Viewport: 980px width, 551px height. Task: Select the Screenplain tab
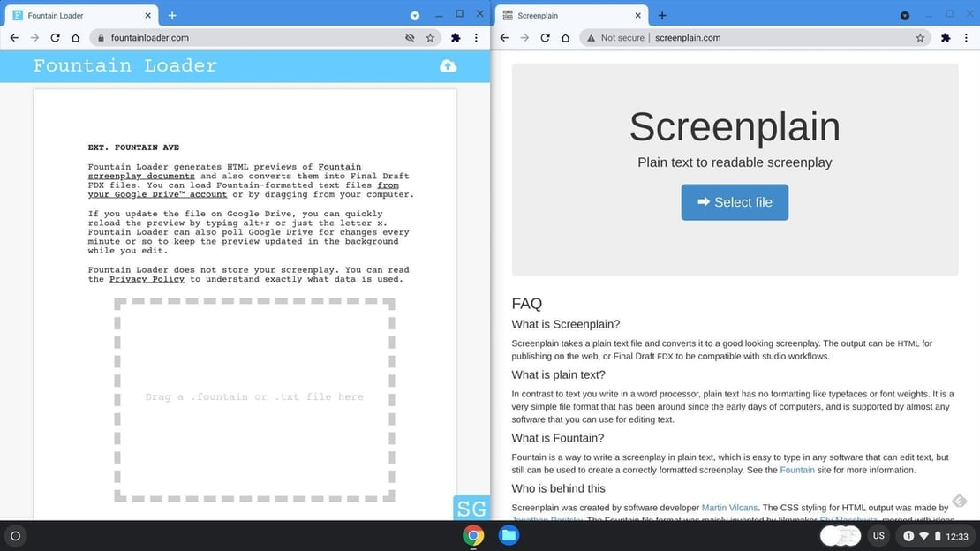(565, 15)
